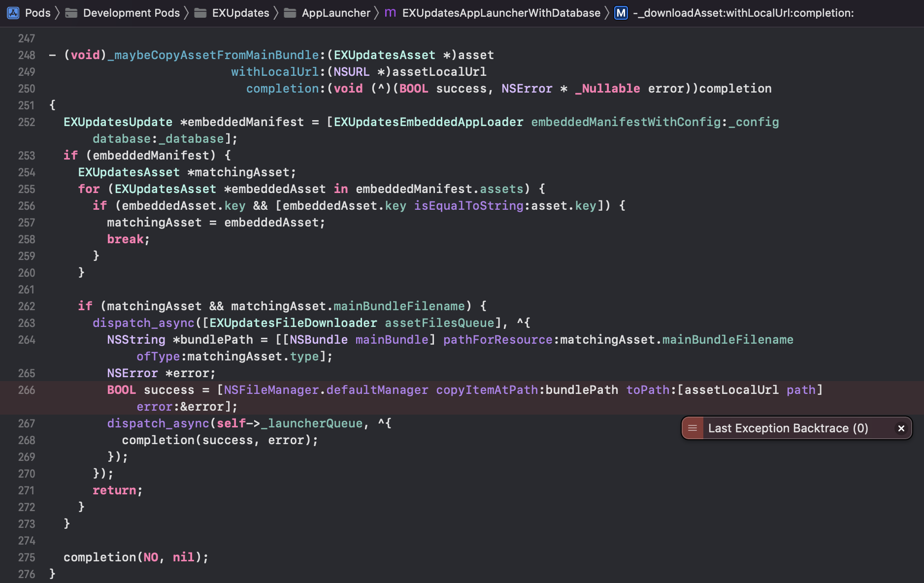
Task: Click line number 266 in the gutter
Action: coord(27,390)
